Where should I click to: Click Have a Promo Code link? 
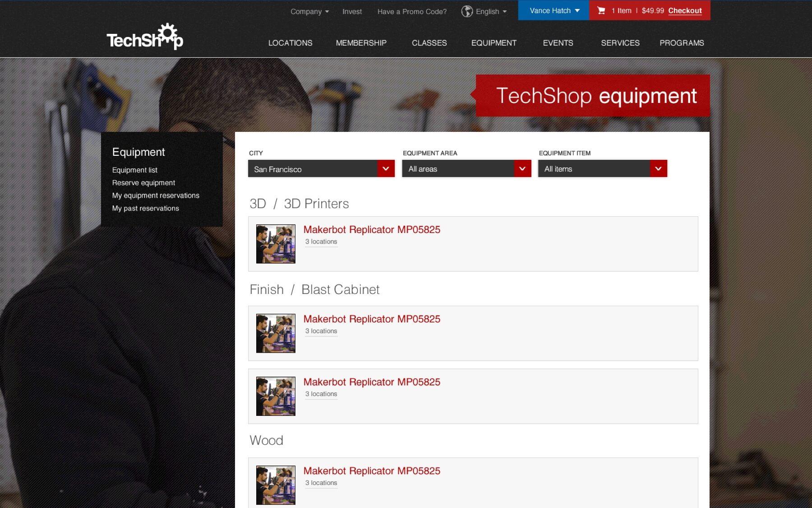click(412, 11)
